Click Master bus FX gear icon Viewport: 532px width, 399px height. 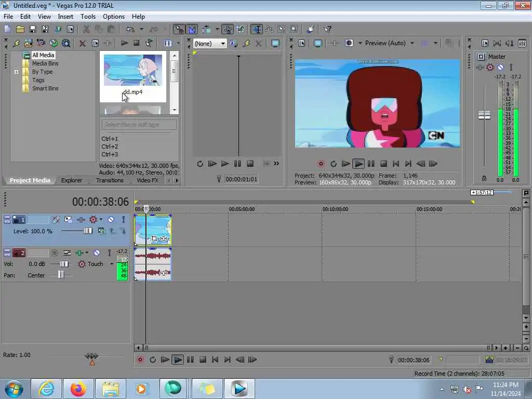tap(490, 67)
